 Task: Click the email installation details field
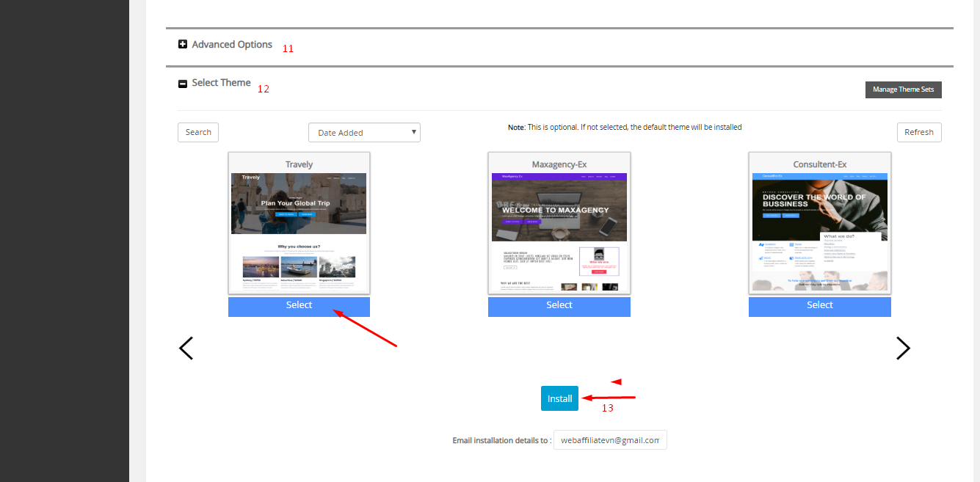tap(610, 439)
